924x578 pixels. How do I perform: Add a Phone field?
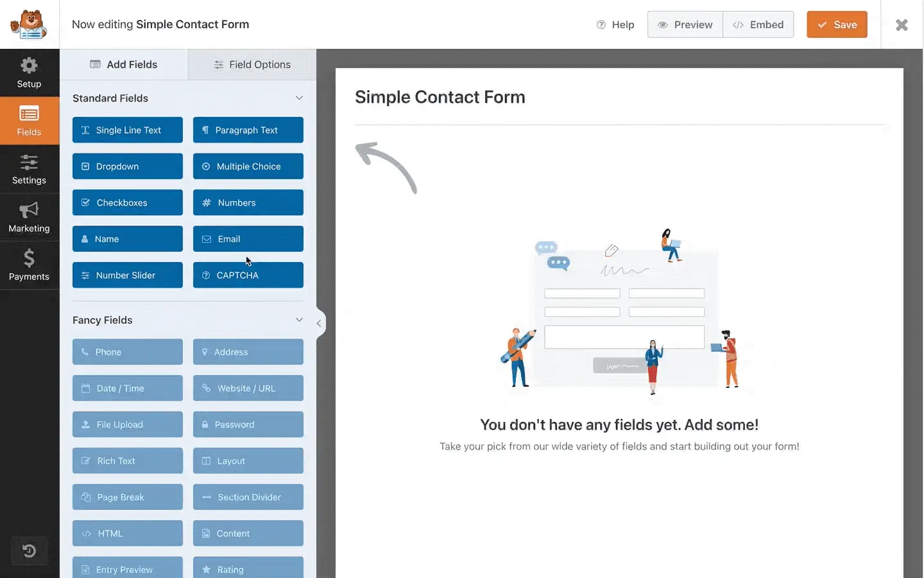[128, 352]
